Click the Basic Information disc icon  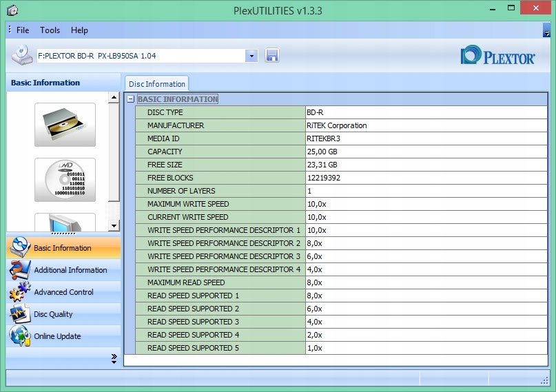[x=20, y=248]
